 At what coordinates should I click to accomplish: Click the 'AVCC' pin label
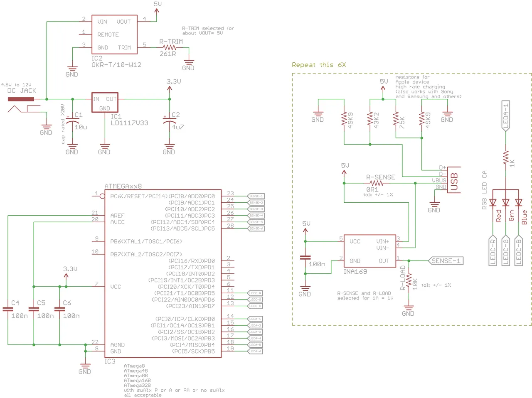(118, 222)
